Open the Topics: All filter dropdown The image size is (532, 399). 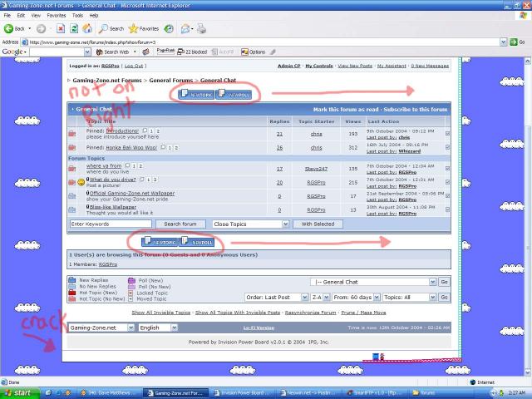tap(409, 298)
